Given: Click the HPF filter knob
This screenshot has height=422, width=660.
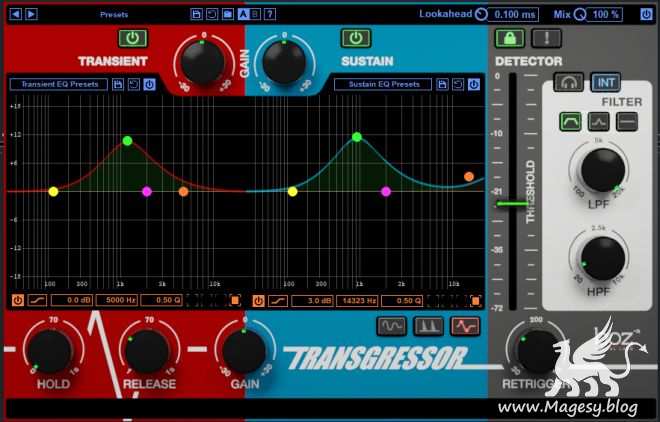Looking at the screenshot, I should click(x=602, y=258).
